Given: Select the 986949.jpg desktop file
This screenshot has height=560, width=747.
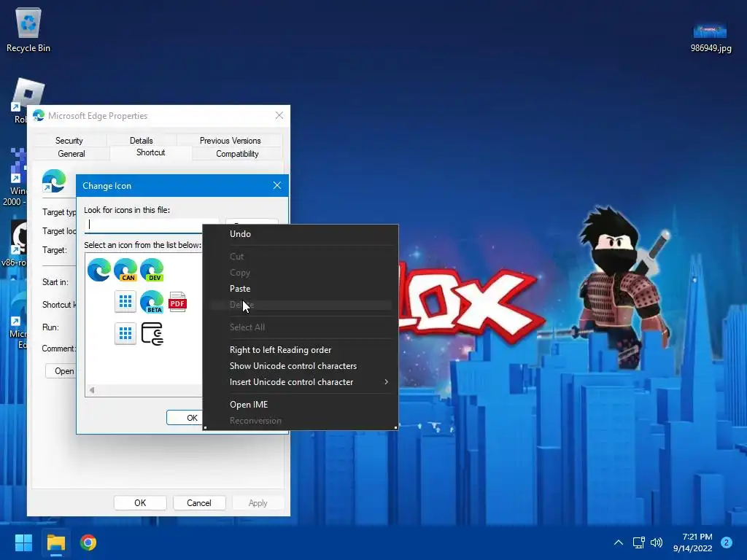Looking at the screenshot, I should (x=711, y=37).
